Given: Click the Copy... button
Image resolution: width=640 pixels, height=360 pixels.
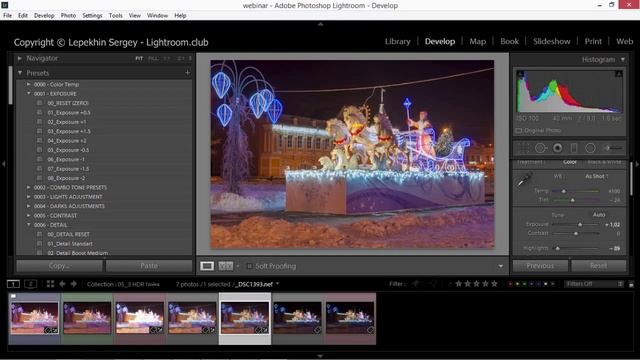Looking at the screenshot, I should click(59, 266).
